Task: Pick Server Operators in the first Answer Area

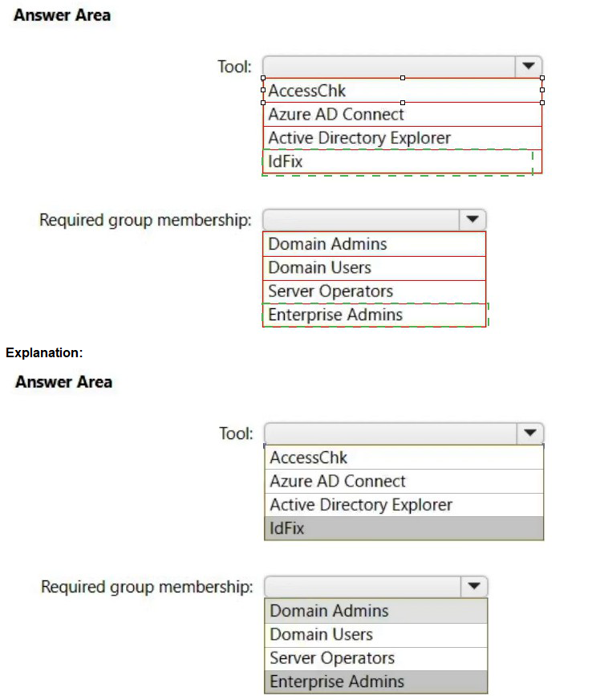Action: pos(374,291)
